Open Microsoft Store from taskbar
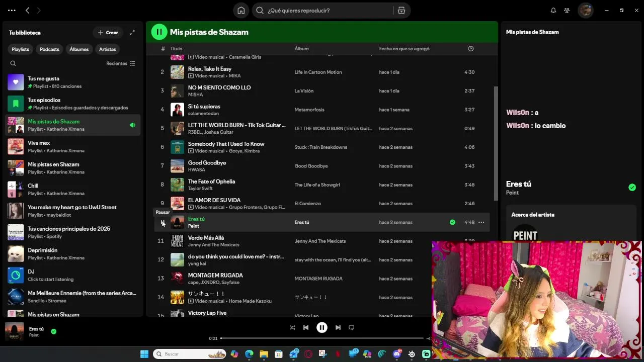 coord(278,354)
